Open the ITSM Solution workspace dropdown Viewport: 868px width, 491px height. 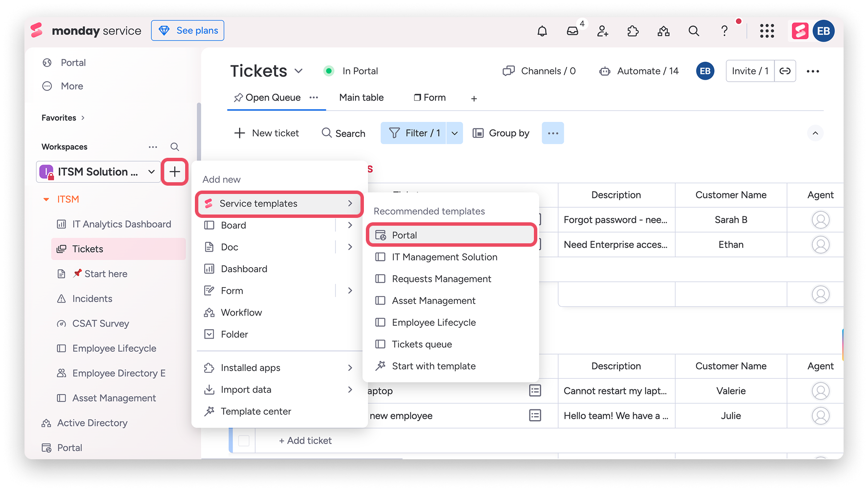[x=151, y=171]
